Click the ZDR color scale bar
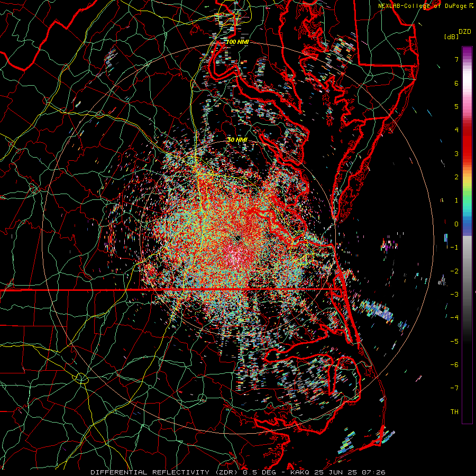 [x=467, y=235]
